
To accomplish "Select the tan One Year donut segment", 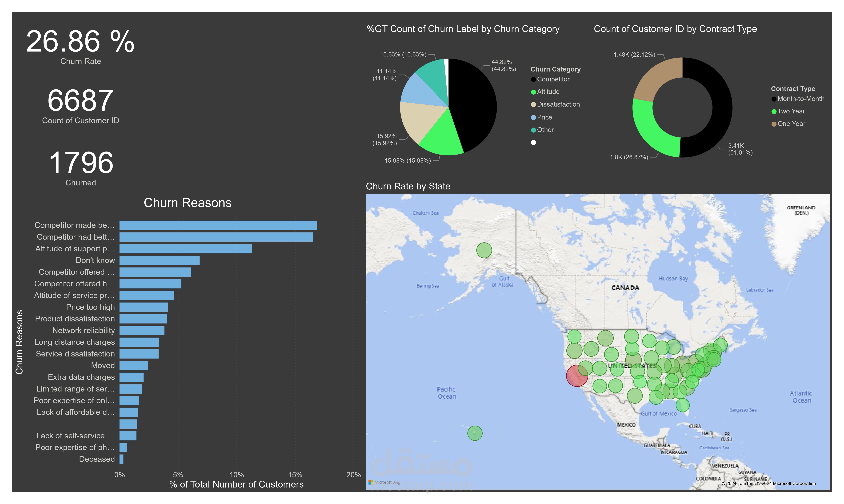I will point(657,77).
